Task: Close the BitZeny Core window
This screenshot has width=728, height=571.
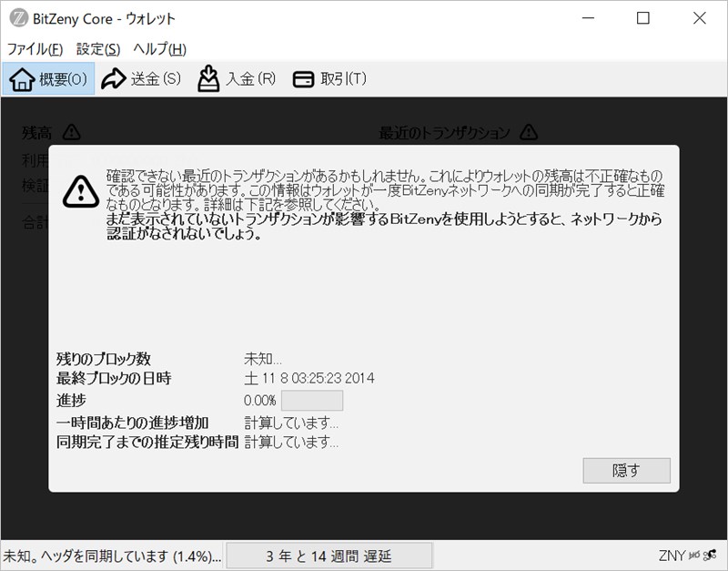Action: click(699, 18)
